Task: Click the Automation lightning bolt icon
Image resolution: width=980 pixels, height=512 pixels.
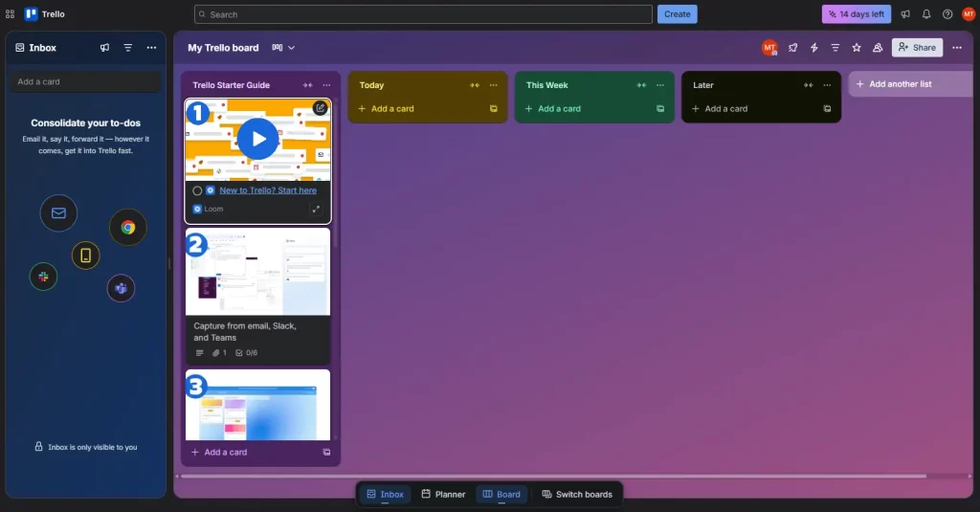Action: 814,48
